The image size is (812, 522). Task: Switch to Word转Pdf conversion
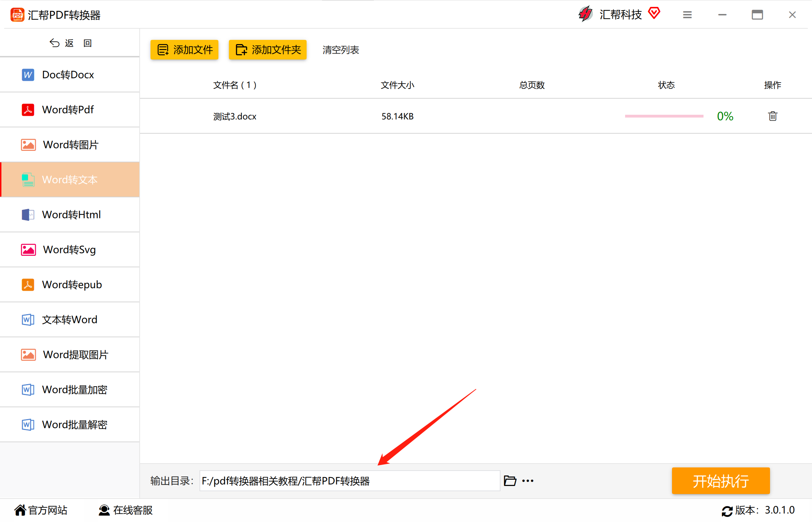(x=70, y=110)
